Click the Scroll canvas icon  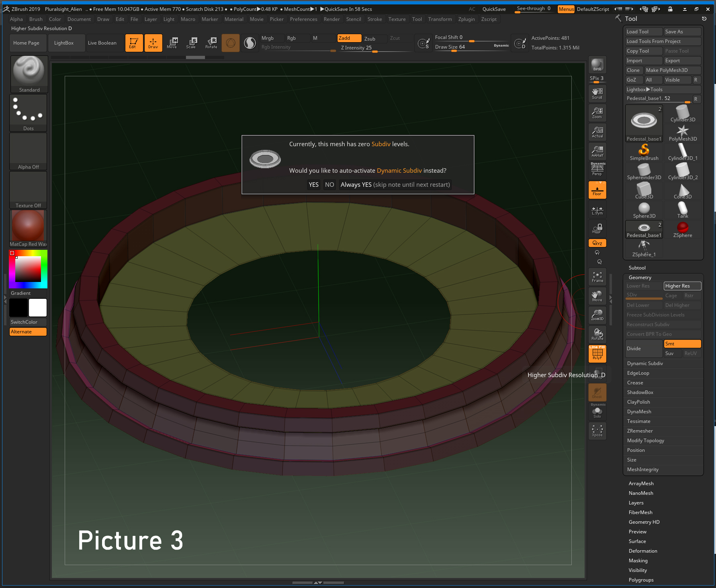(x=597, y=94)
